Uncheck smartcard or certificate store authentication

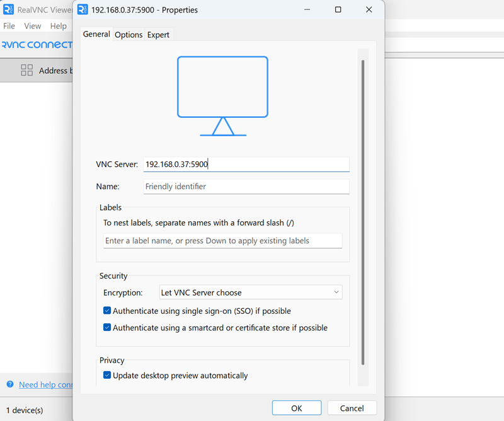(x=107, y=328)
